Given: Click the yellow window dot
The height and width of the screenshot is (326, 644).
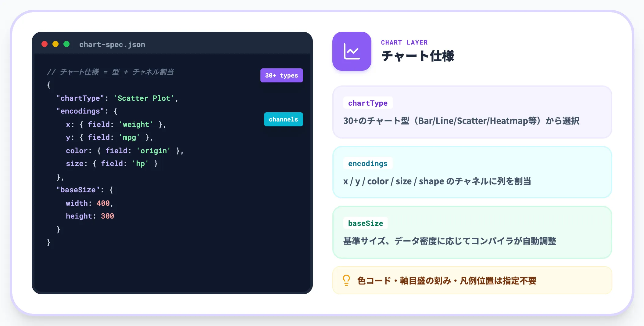Looking at the screenshot, I should click(55, 44).
